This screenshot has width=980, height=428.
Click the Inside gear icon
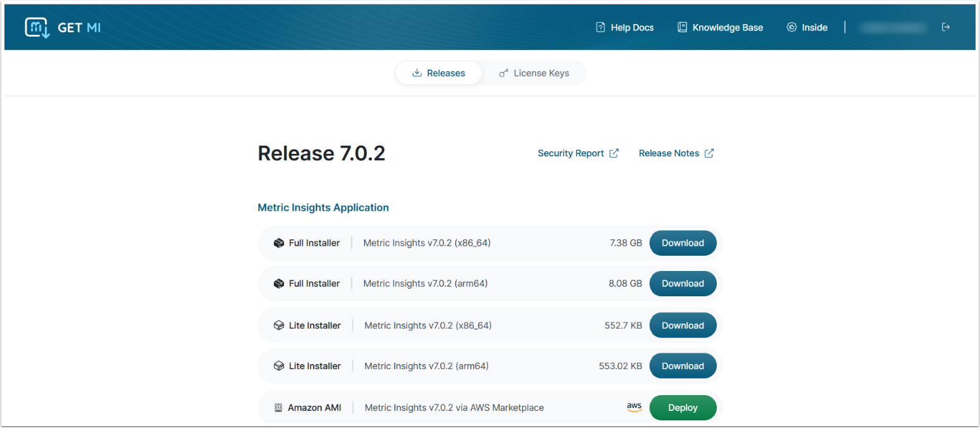791,27
